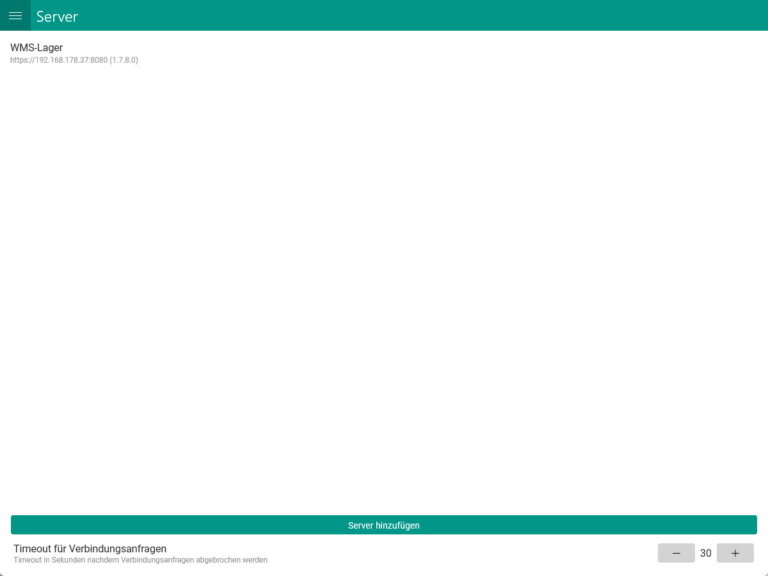Click the Server title in the header
Screen dimensions: 768x576
click(x=57, y=16)
